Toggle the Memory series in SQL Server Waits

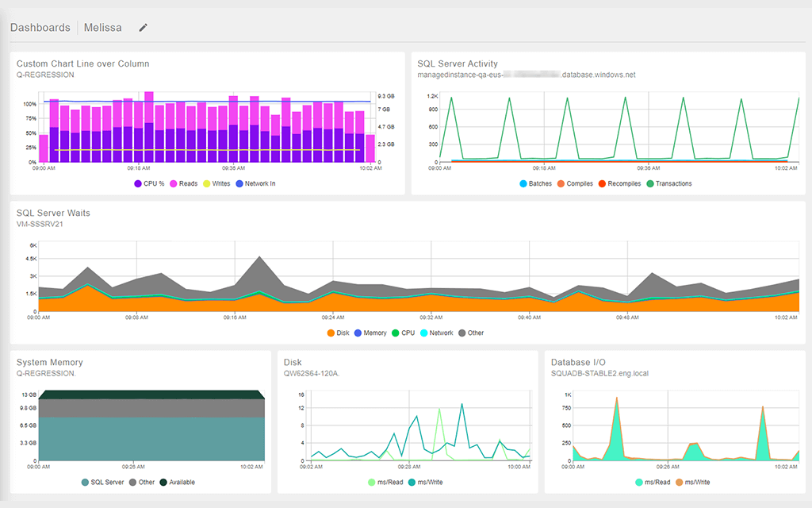(358, 333)
